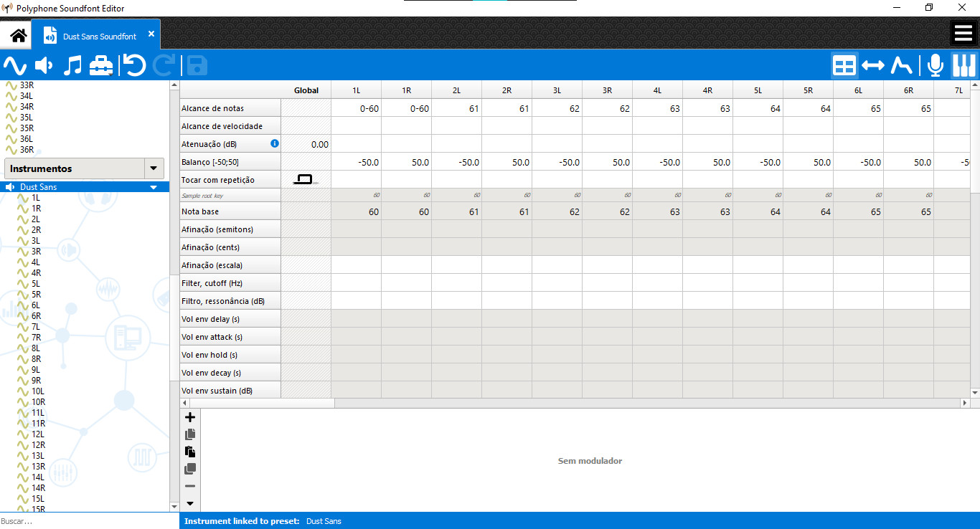Add a new sample with the wave icon
Screen dimensions: 980x529
14,66
